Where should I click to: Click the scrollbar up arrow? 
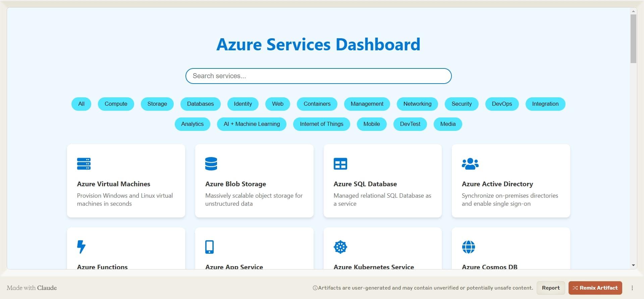tap(633, 11)
